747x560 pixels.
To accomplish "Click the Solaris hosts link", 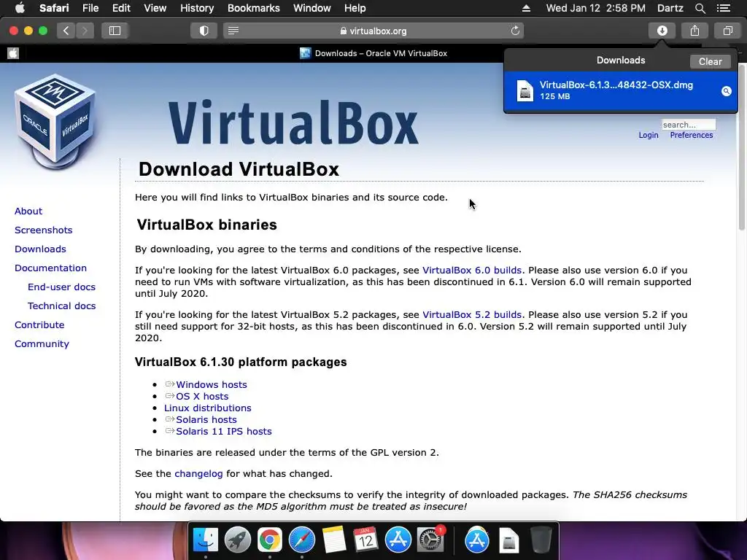I will click(x=206, y=419).
